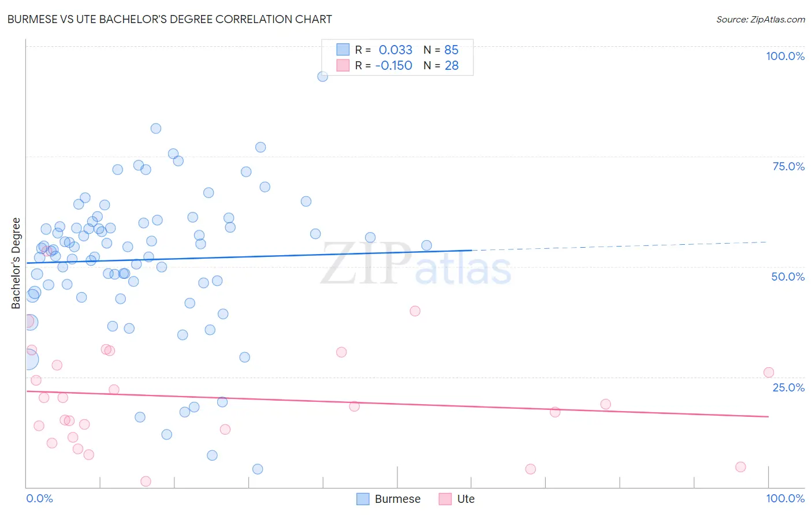Select the pink swatch beside R = -0.150

(343, 65)
